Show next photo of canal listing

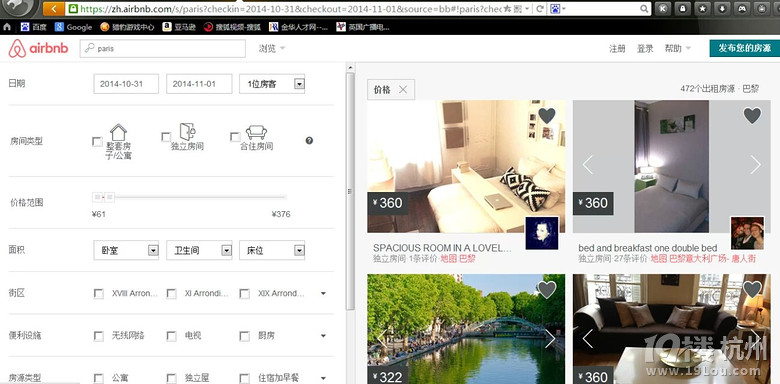pyautogui.click(x=550, y=339)
